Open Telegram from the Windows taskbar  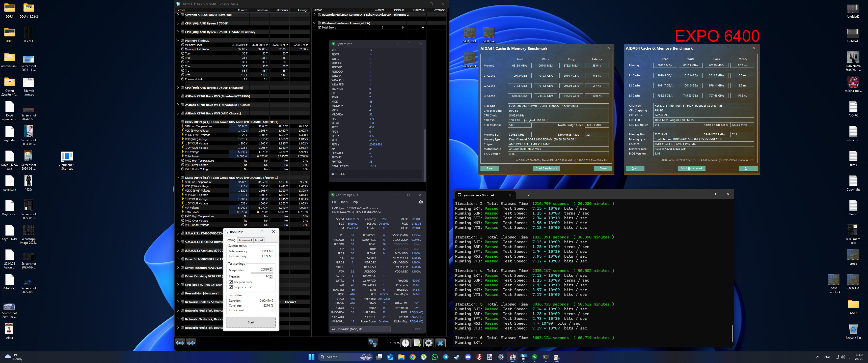(x=446, y=357)
